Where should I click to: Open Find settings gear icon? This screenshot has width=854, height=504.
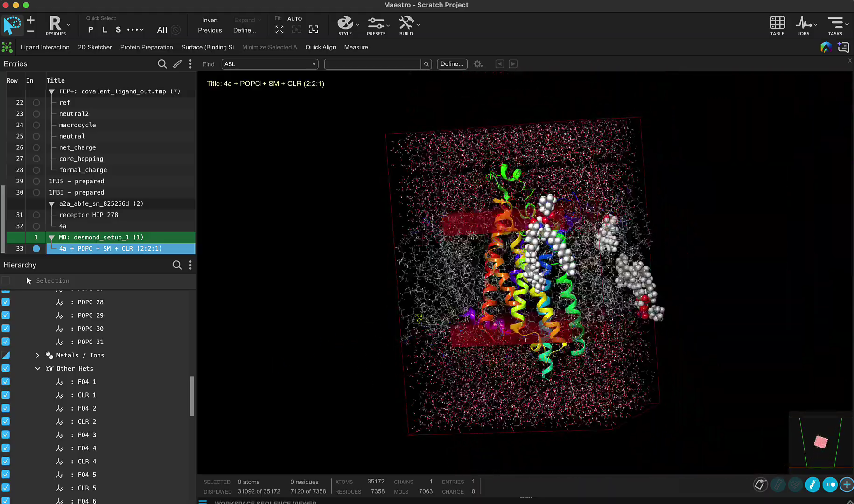[x=478, y=64]
